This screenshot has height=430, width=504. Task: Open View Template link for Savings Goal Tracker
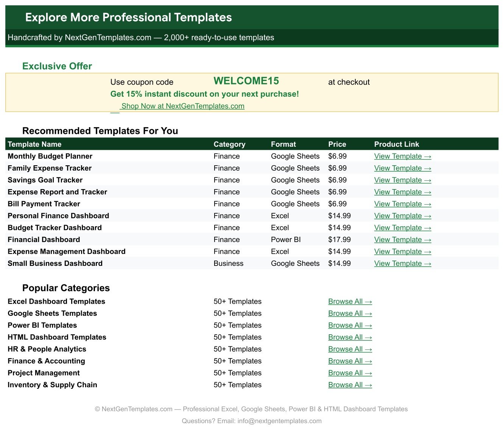403,180
